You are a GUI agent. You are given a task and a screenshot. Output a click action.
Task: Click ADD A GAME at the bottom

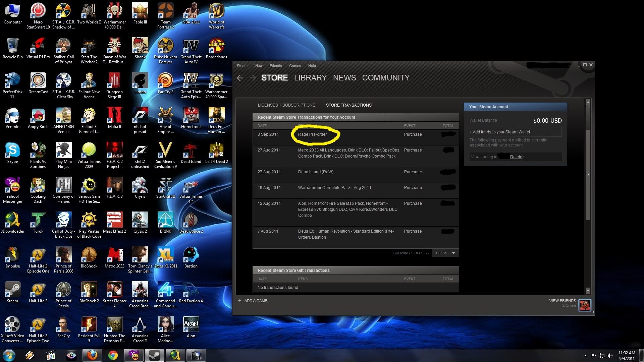pyautogui.click(x=254, y=301)
